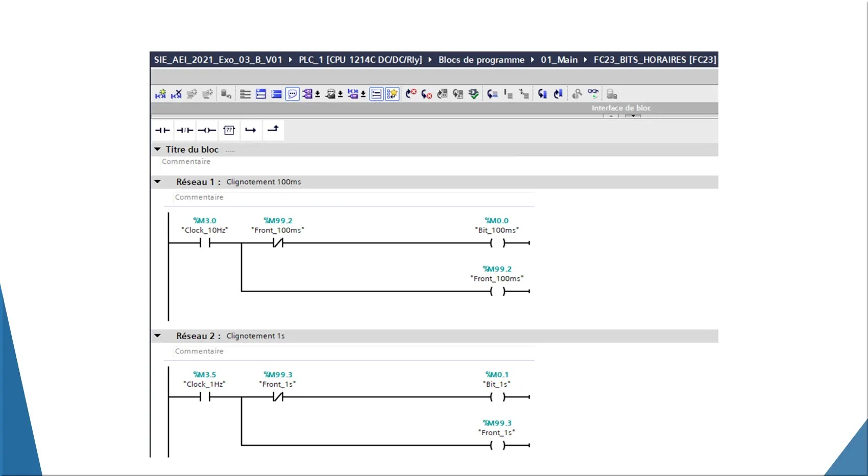Open all networks via toolbar icon
Viewport: 868px width, 476px height.
point(261,94)
